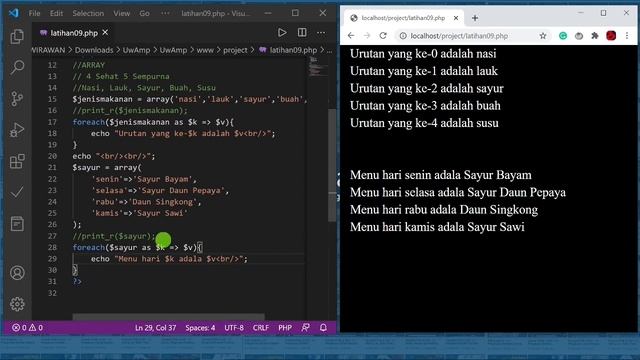Image resolution: width=640 pixels, height=360 pixels.
Task: Click line number 17 in the gutter
Action: (x=52, y=122)
